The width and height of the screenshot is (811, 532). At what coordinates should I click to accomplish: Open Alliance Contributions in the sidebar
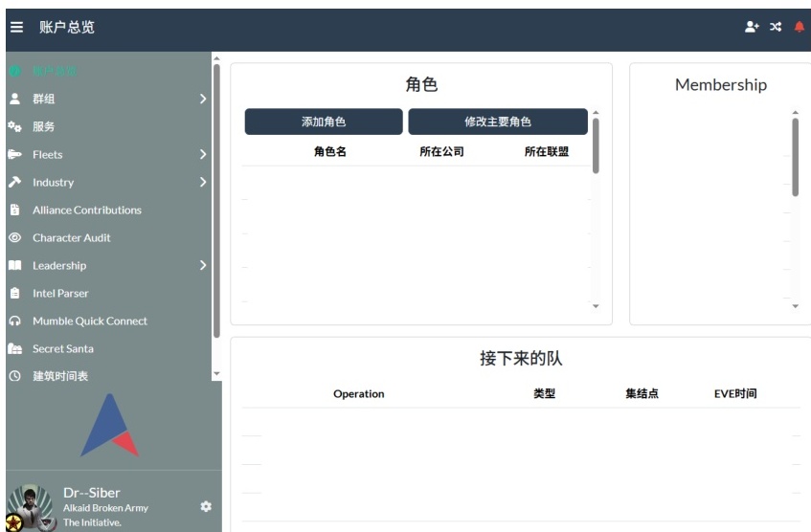click(86, 211)
